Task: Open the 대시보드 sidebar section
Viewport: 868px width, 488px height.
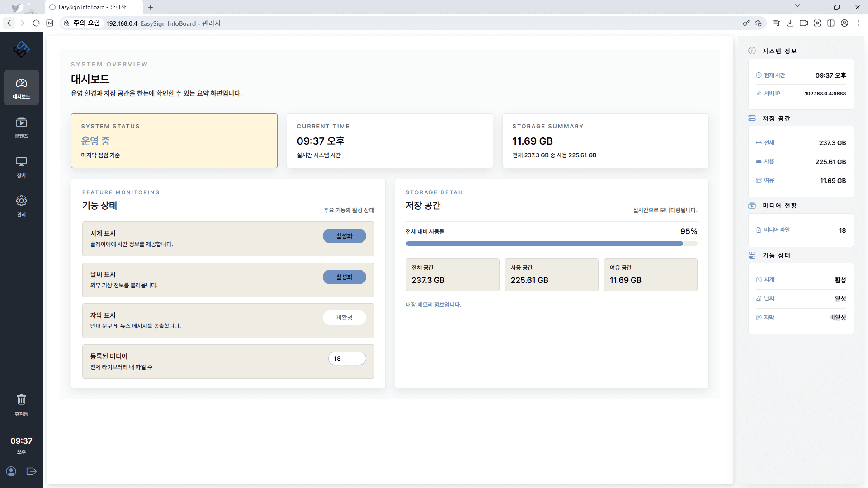Action: coord(21,88)
